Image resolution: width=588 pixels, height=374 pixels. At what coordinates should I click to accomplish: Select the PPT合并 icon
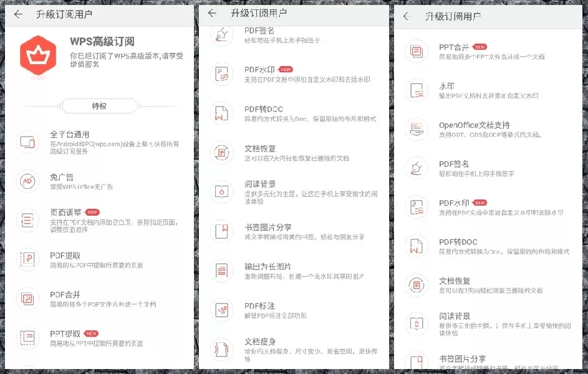pos(417,51)
